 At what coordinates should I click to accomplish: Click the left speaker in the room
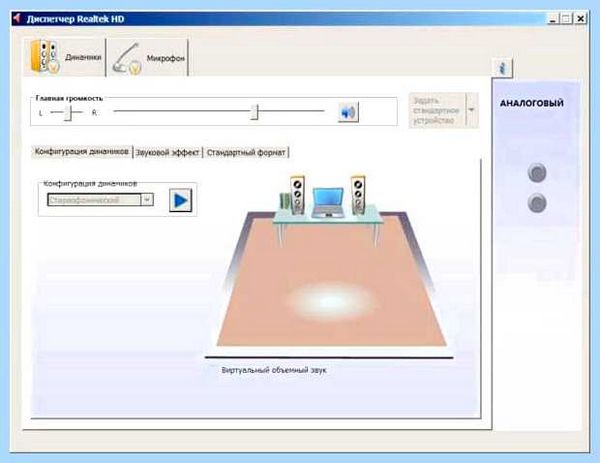(297, 195)
